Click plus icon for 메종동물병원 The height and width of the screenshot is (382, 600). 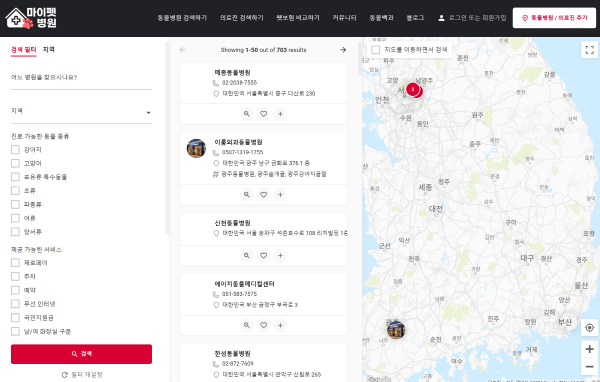click(x=280, y=114)
